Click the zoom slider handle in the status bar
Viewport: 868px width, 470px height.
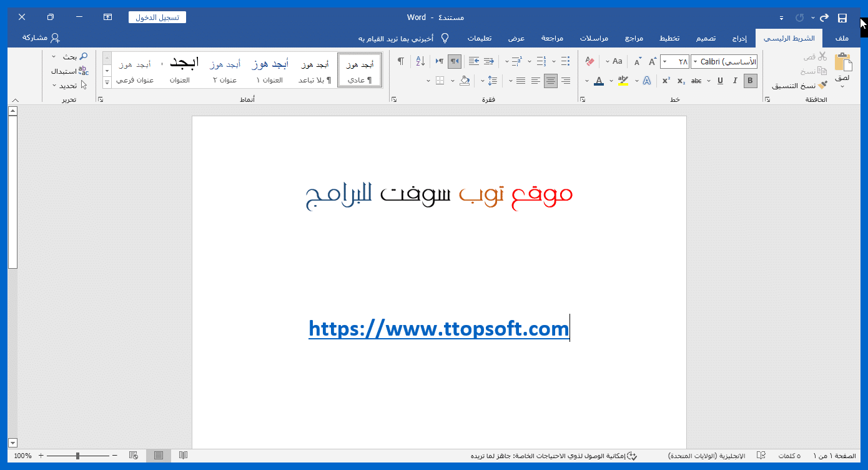click(77, 456)
